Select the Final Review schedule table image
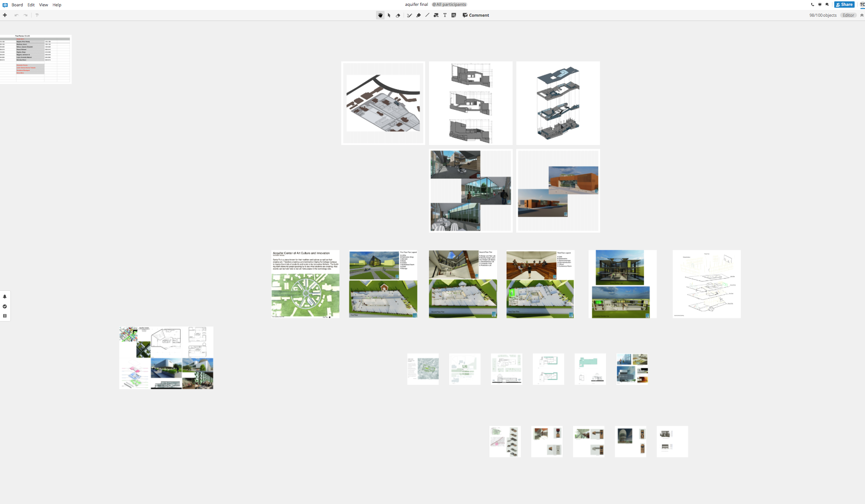Image resolution: width=865 pixels, height=504 pixels. [36, 59]
